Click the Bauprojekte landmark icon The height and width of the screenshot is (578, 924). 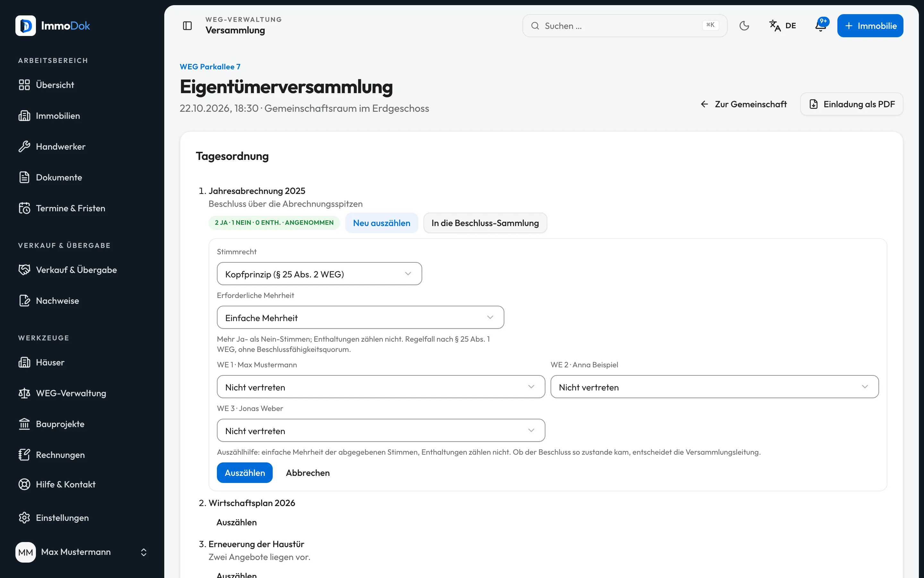pos(24,424)
